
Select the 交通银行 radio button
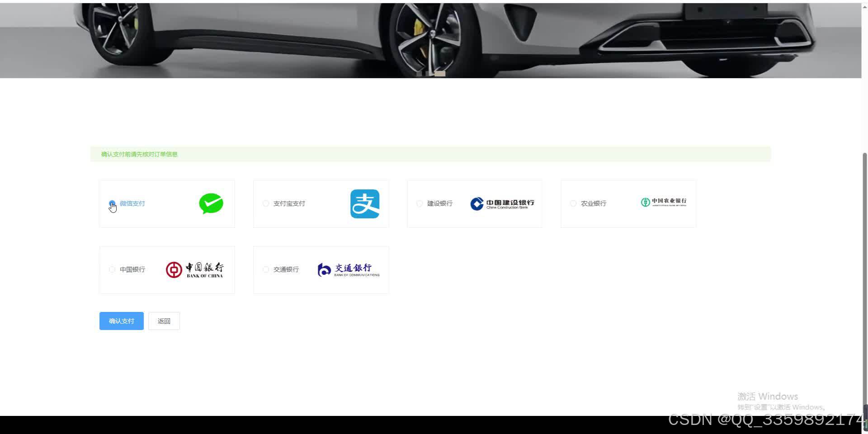266,269
